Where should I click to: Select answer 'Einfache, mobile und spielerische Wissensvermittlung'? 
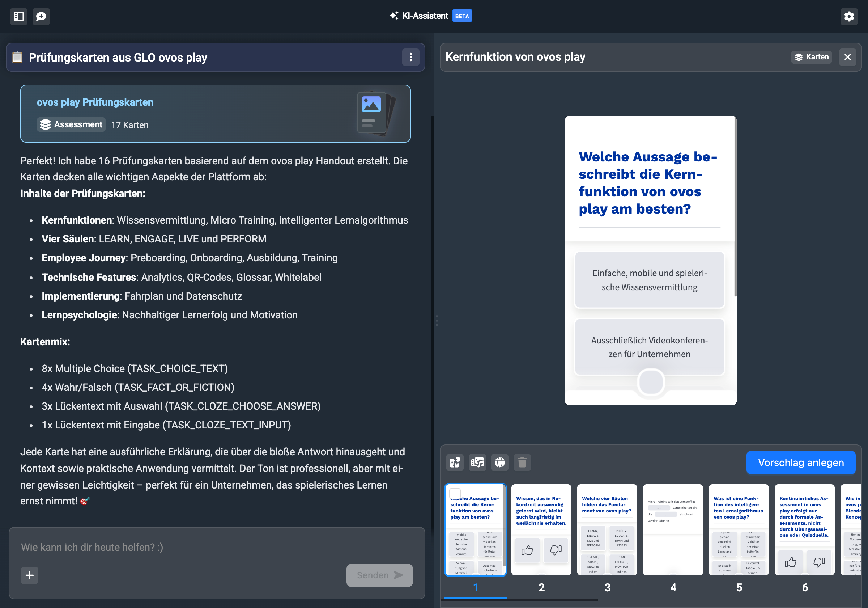tap(649, 280)
